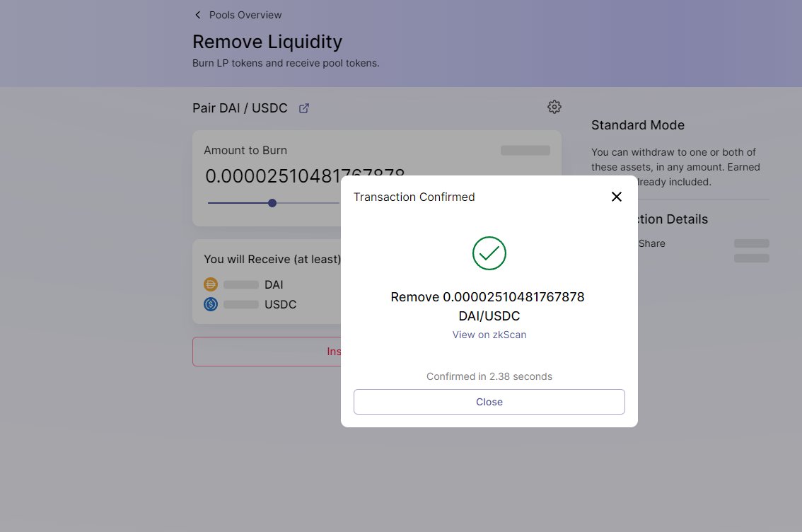802x532 pixels.
Task: Open external link icon next to DAI / USDC
Action: click(x=304, y=108)
